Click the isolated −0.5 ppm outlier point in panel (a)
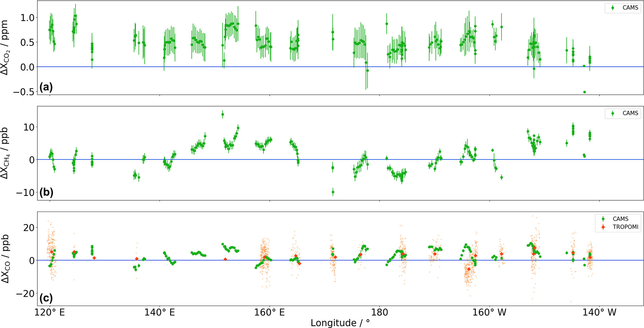The width and height of the screenshot is (644, 328). [584, 92]
